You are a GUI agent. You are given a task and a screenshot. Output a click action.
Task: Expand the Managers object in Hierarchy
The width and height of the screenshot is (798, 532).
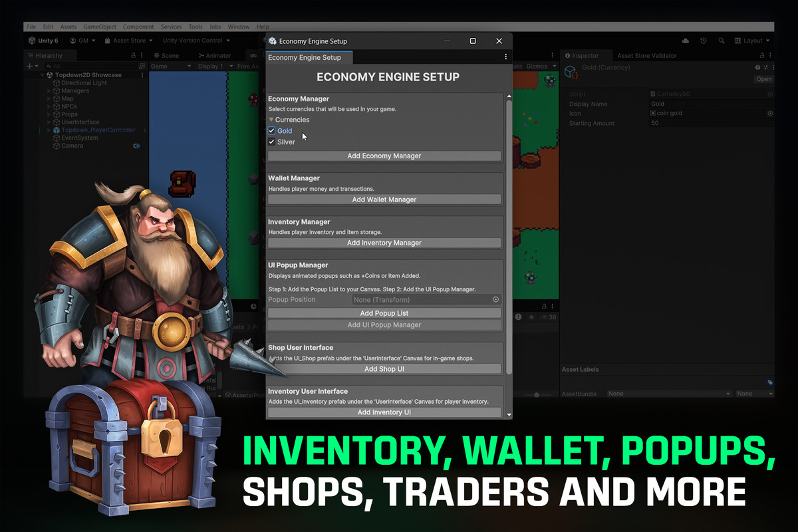click(x=49, y=91)
